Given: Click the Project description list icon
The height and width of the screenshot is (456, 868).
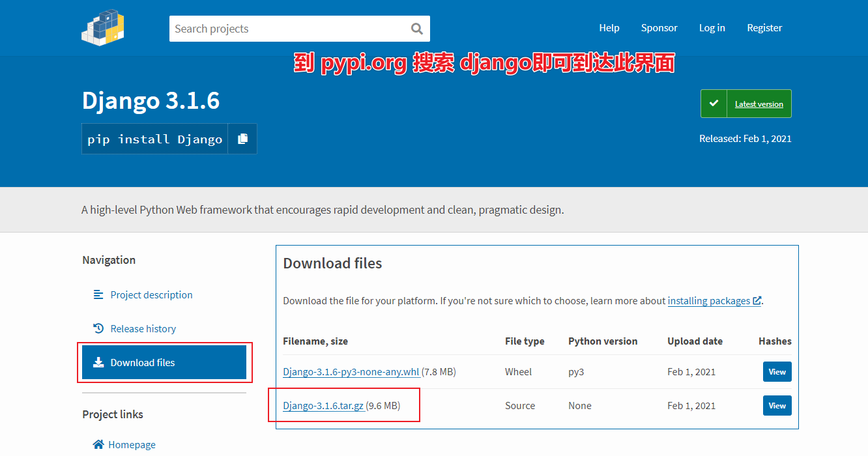Looking at the screenshot, I should pos(98,294).
